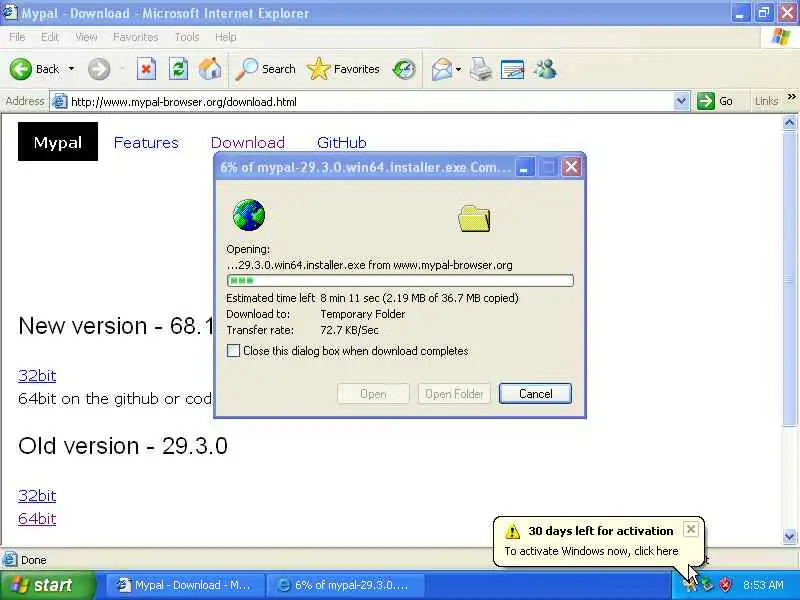Expand the address bar dropdown
The height and width of the screenshot is (600, 800).
681,101
